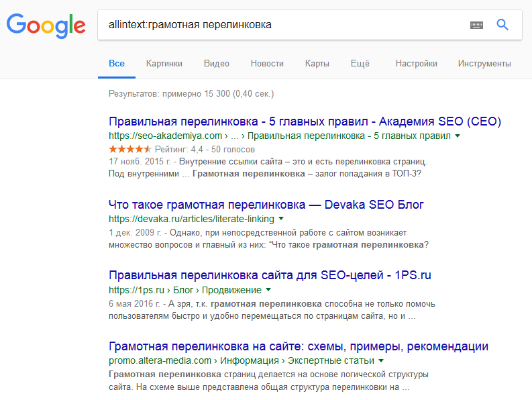Expand the Ещё menu
This screenshot has height=400, width=532.
coord(360,64)
